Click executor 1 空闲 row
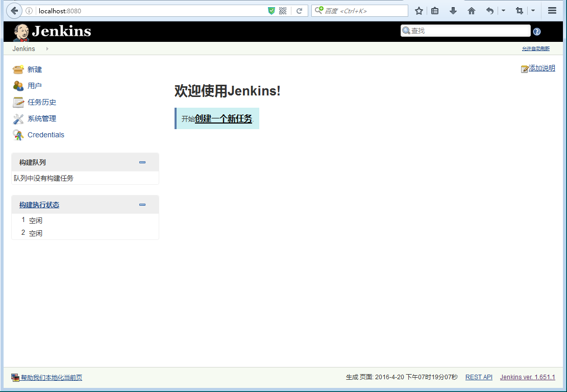The width and height of the screenshot is (567, 392). 85,220
